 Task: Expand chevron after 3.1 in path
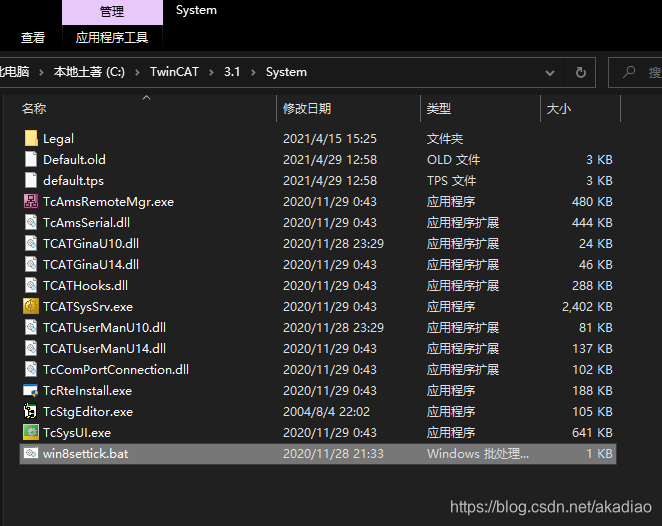click(253, 72)
